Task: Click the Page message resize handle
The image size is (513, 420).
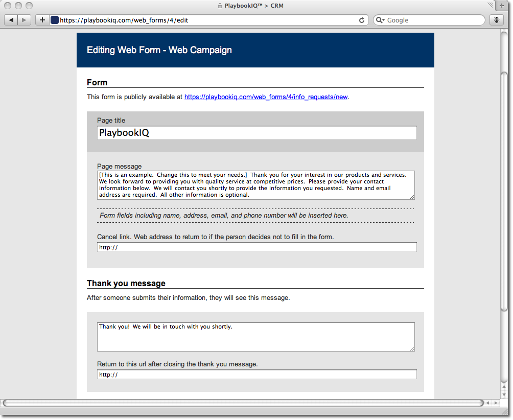Action: pyautogui.click(x=412, y=197)
